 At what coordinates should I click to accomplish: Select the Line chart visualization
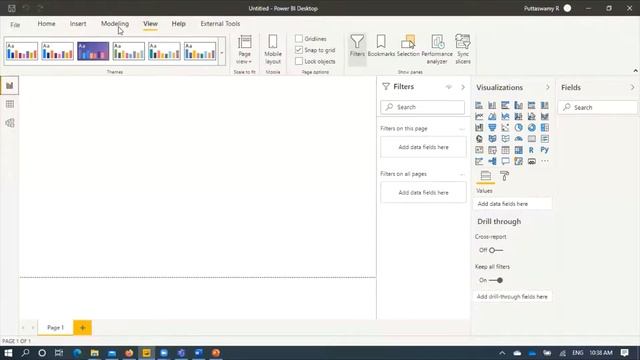(x=479, y=117)
